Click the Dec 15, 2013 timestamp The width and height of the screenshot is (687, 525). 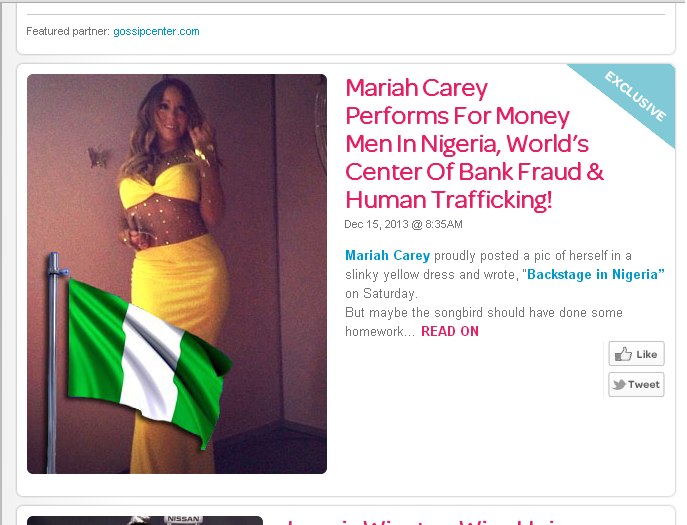pos(403,224)
